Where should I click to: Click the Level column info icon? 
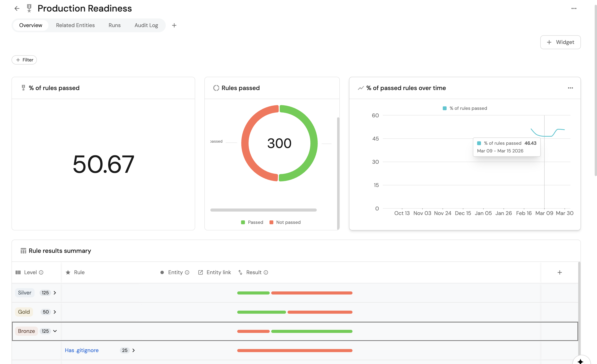coord(41,272)
